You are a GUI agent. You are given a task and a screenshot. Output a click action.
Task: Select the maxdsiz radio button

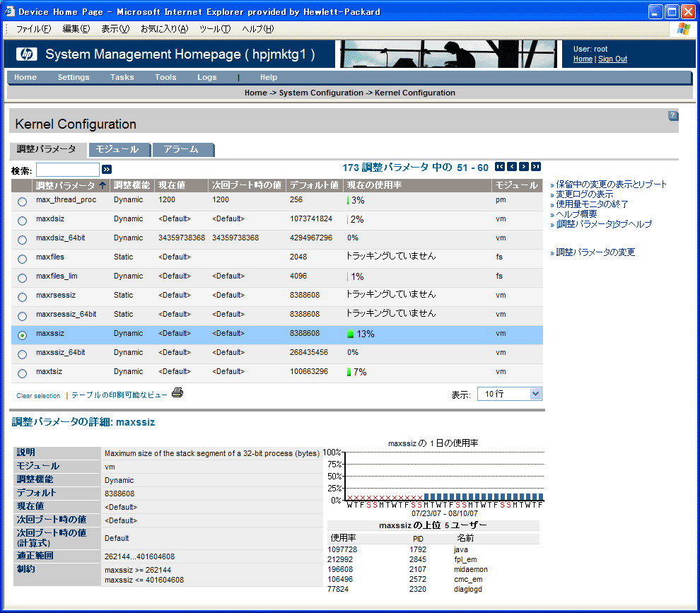[22, 221]
